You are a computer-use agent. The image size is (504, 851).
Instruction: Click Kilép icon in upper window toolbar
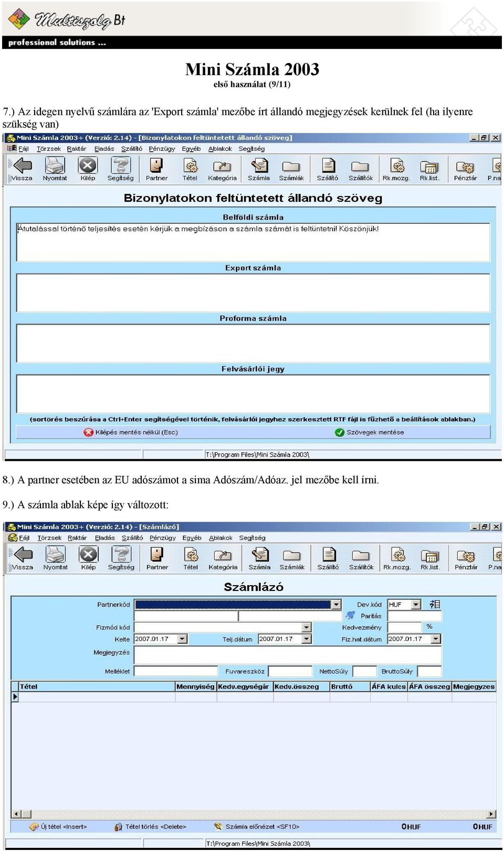(x=88, y=165)
